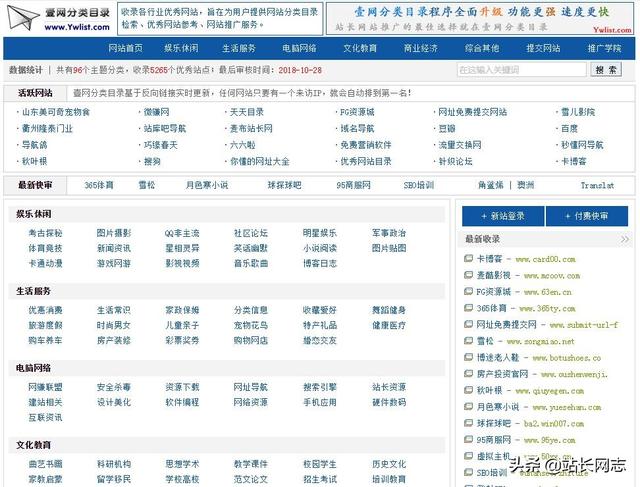Open 综合其他 navigation item

point(482,48)
